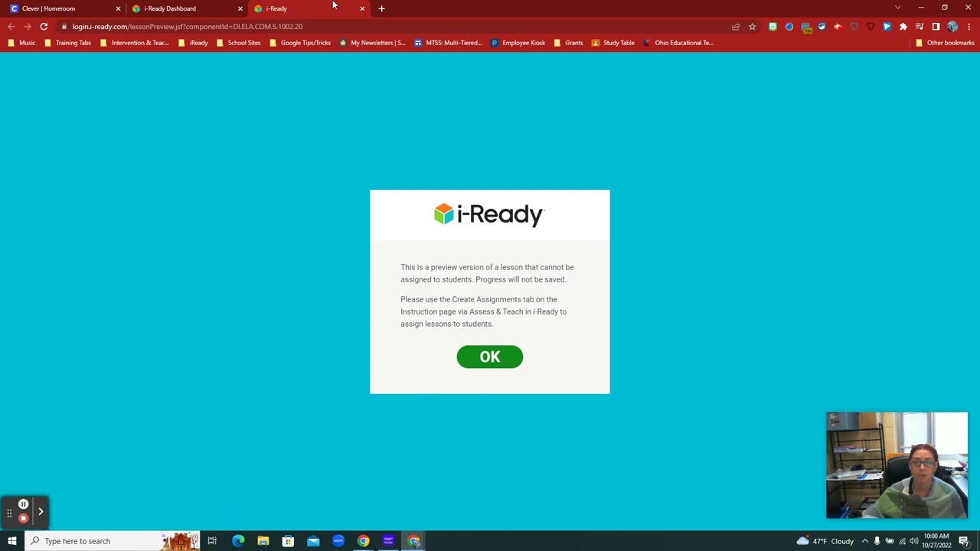Image resolution: width=980 pixels, height=551 pixels.
Task: Open File Explorer from the taskbar
Action: tap(263, 541)
